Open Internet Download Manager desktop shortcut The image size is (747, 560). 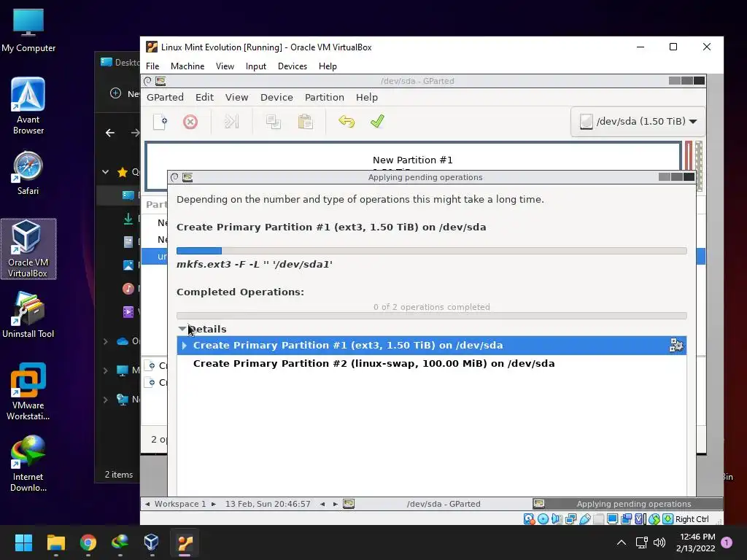[x=28, y=463]
